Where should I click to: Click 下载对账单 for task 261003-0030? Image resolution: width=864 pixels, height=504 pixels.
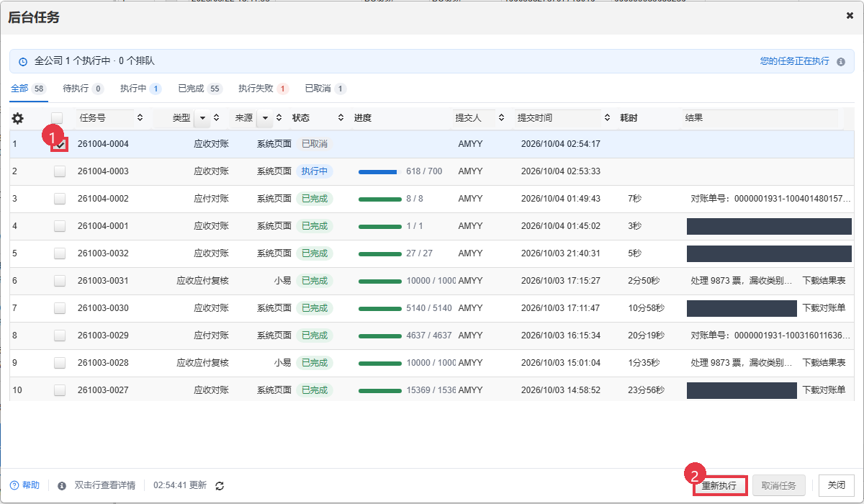[x=824, y=308]
